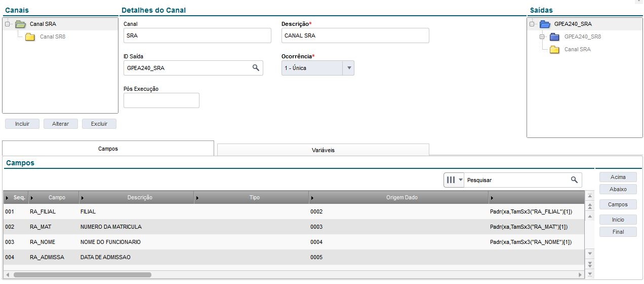Click the yellow Canal SR8 folder icon

[x=30, y=37]
